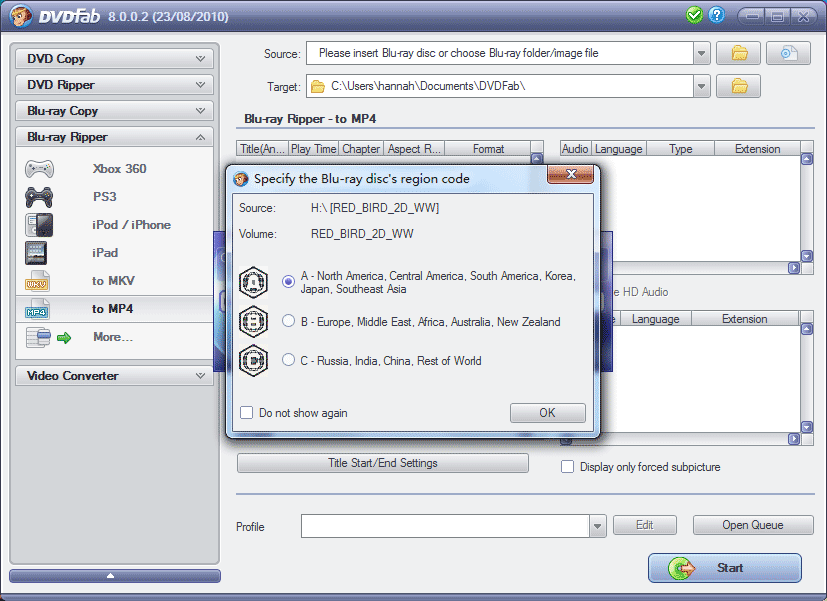Click the subtitle list scroll down arrow

[806, 426]
